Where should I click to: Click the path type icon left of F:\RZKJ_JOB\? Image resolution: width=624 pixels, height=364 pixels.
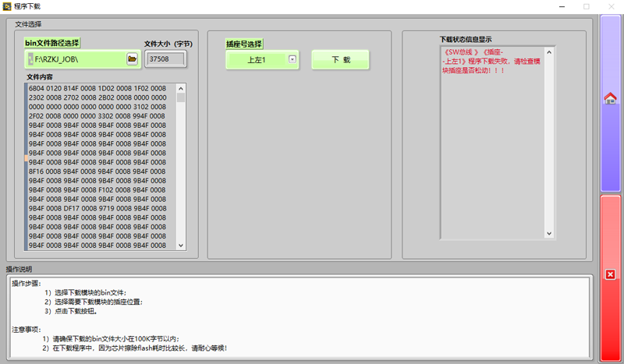(30, 59)
